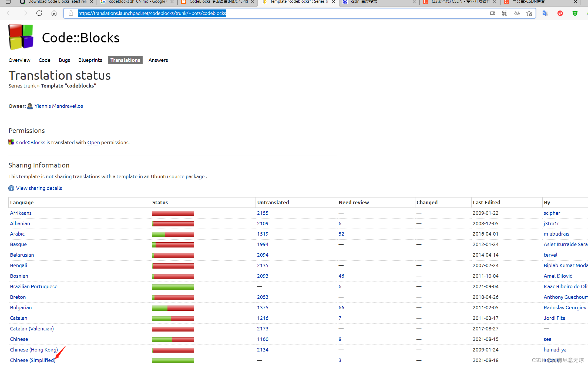This screenshot has height=365, width=588.
Task: Click the site lock icon
Action: [x=71, y=13]
